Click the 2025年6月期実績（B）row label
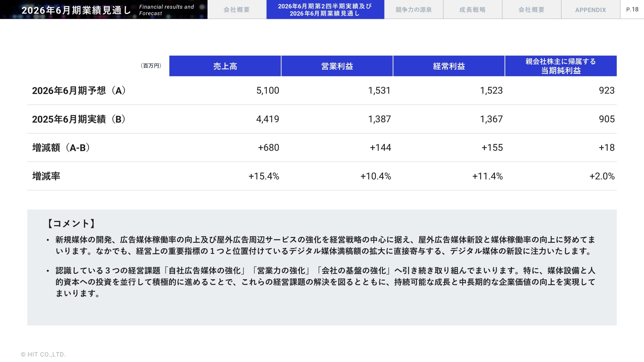The image size is (644, 362). 79,119
